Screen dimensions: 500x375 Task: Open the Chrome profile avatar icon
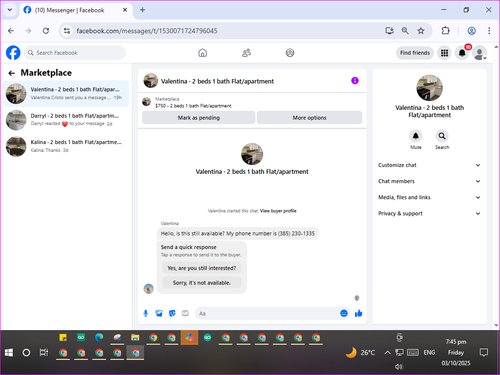[x=471, y=31]
